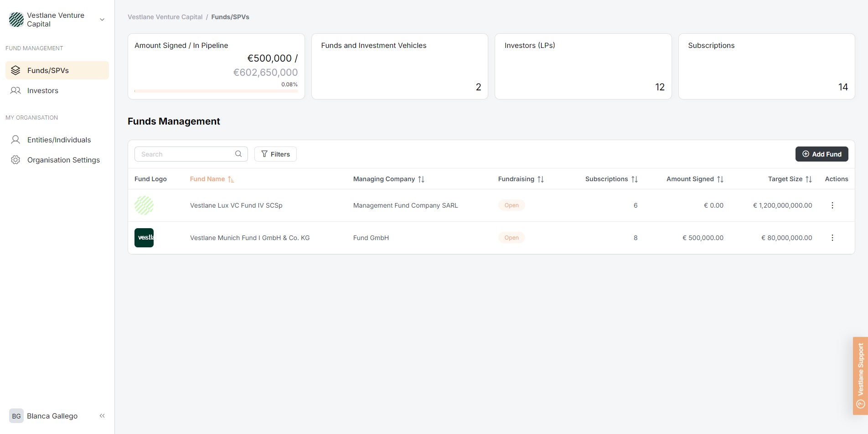The height and width of the screenshot is (434, 868).
Task: Open Organisation Settings
Action: [x=57, y=160]
